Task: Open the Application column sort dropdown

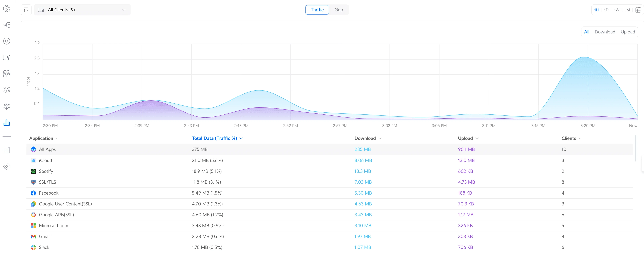Action: [x=58, y=138]
